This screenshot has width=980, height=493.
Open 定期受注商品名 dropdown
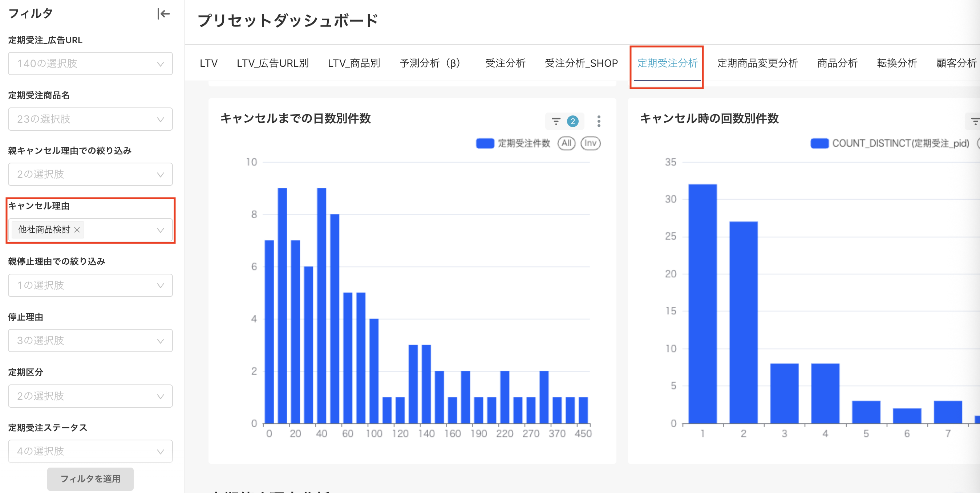click(90, 119)
